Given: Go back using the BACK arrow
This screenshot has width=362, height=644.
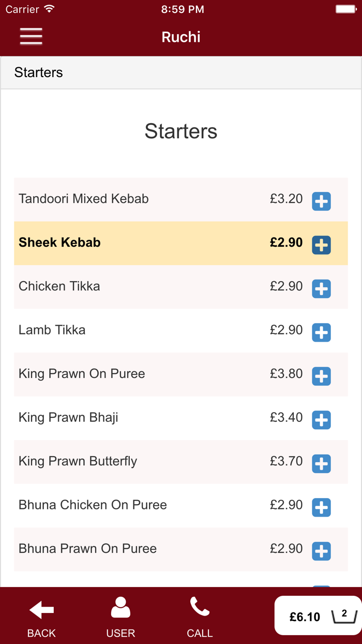Looking at the screenshot, I should pos(41,617).
